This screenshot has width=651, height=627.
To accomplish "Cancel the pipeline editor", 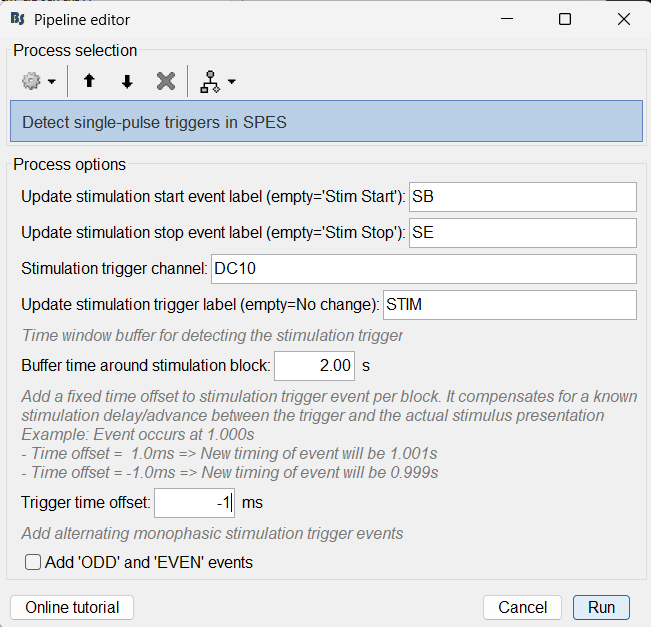I will [x=522, y=607].
